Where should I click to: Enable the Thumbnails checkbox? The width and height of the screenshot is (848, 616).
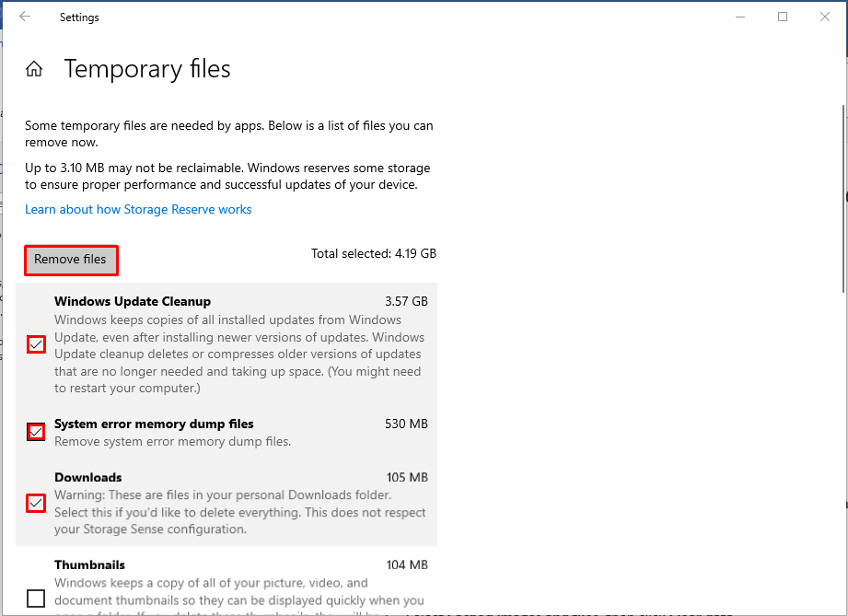(x=36, y=599)
